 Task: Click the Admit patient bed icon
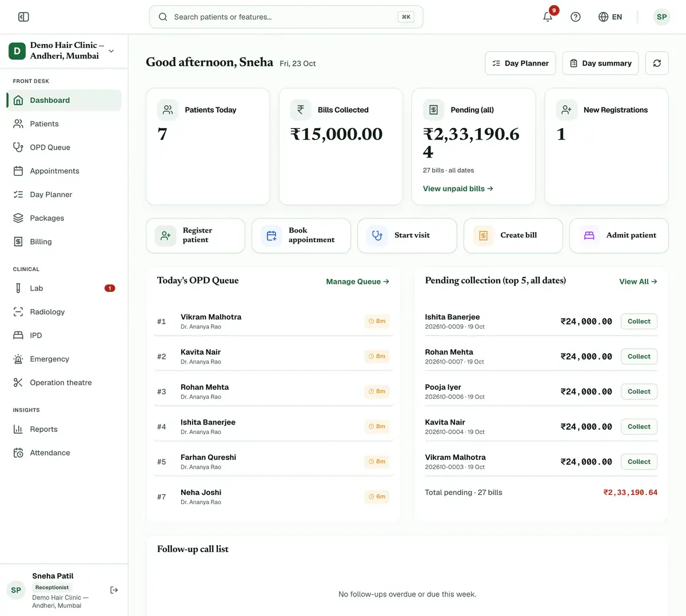tap(589, 235)
